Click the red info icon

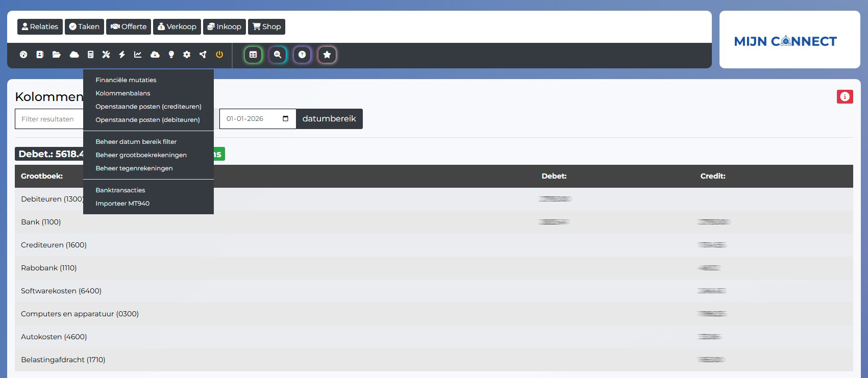845,96
